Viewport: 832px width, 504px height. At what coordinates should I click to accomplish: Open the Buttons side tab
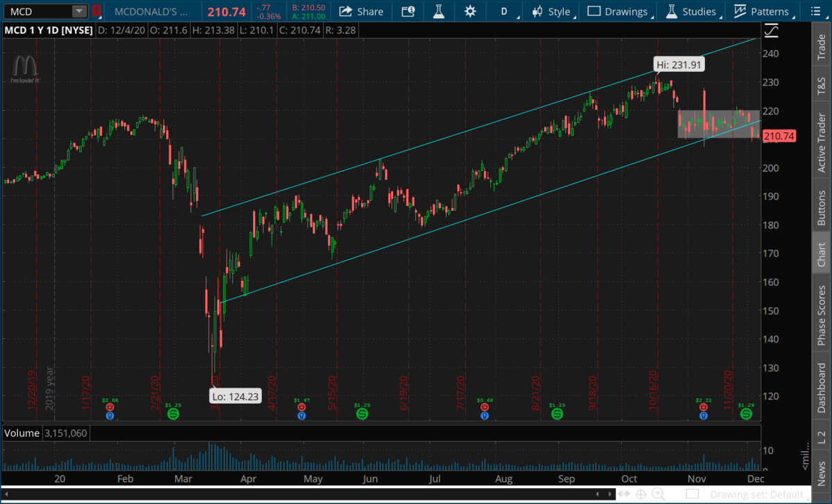coord(822,205)
